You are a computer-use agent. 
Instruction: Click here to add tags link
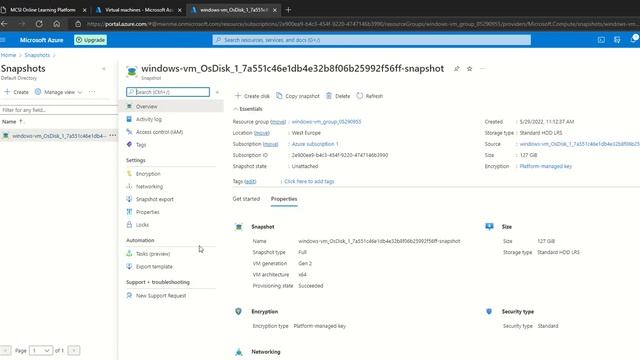coord(309,181)
